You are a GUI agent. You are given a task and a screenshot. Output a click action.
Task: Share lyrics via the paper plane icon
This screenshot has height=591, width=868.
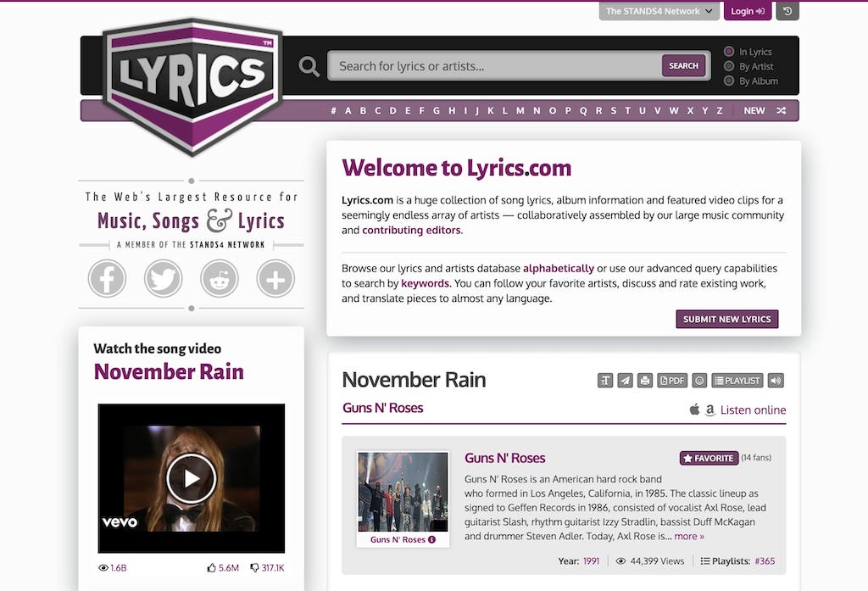[x=626, y=381]
